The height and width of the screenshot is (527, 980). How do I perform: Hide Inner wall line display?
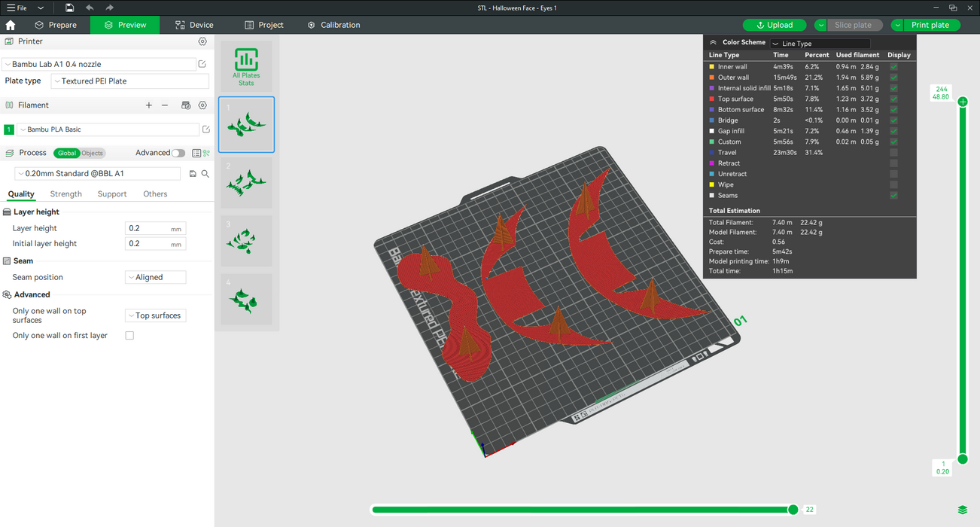[893, 67]
